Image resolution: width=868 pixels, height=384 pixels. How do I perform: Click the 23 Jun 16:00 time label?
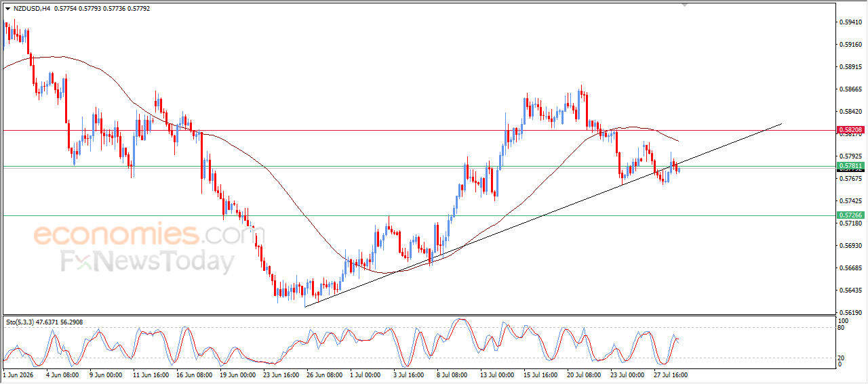pos(281,374)
